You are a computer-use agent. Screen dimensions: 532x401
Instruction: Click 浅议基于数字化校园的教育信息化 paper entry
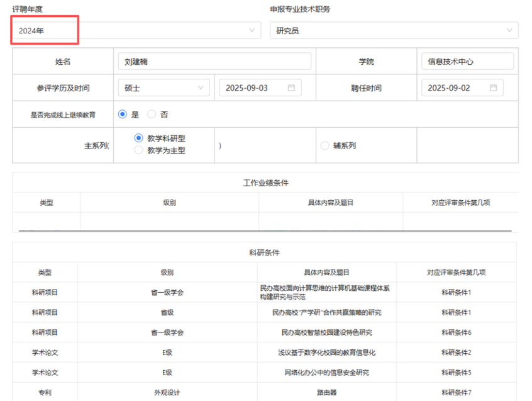tap(326, 353)
